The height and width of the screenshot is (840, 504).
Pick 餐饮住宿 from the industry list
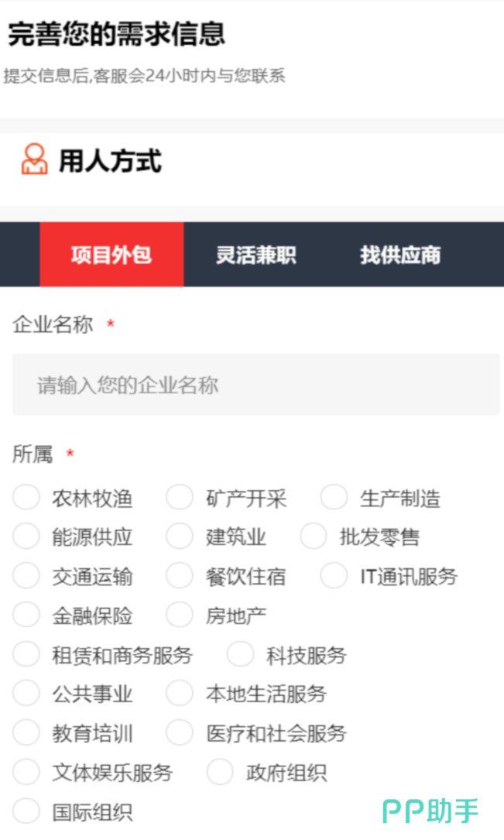(180, 576)
